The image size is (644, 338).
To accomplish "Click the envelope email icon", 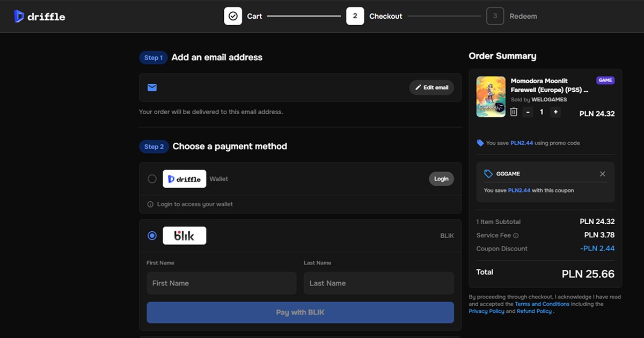I will [x=152, y=87].
